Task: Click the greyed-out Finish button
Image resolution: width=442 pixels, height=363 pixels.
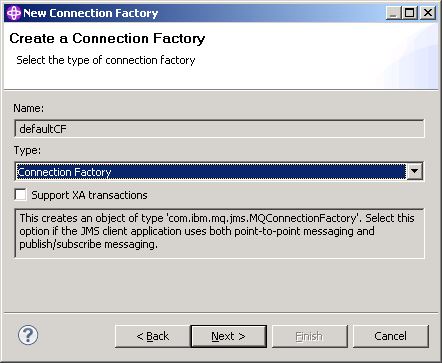Action: [x=309, y=336]
